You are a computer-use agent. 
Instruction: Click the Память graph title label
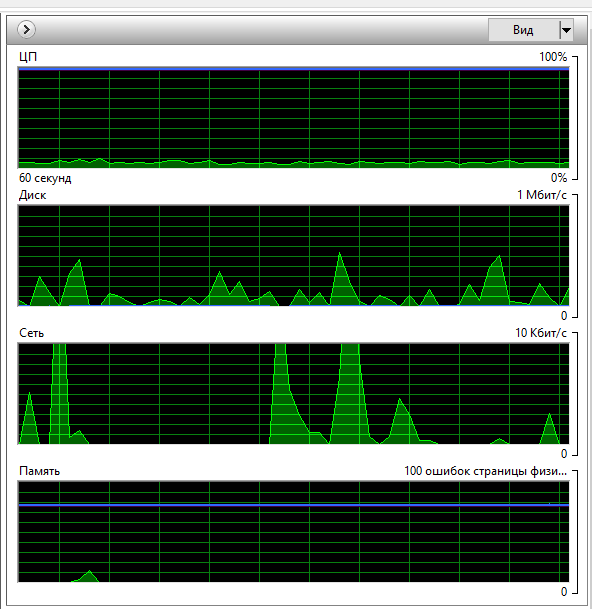point(40,471)
